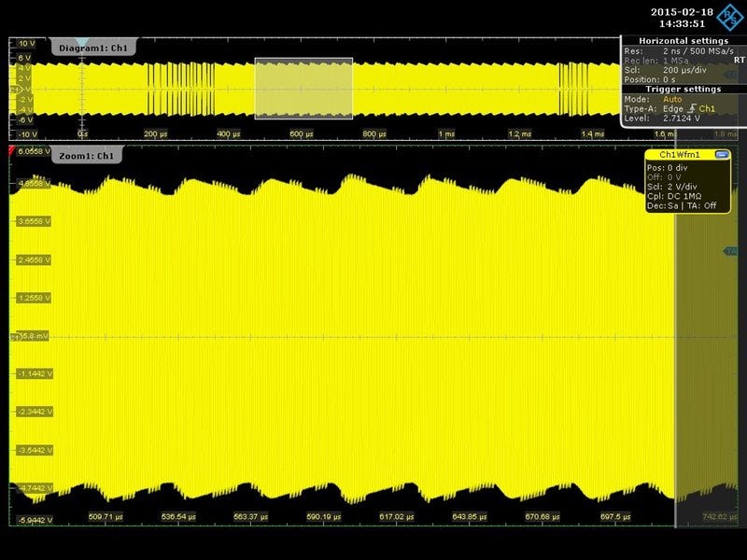Select the Ch1 ground level marker in Zoom1

[x=14, y=337]
